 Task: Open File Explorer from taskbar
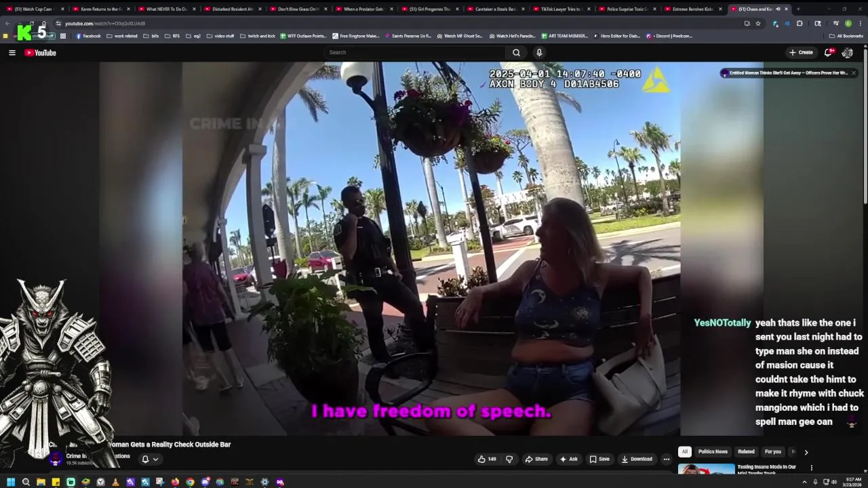41,482
